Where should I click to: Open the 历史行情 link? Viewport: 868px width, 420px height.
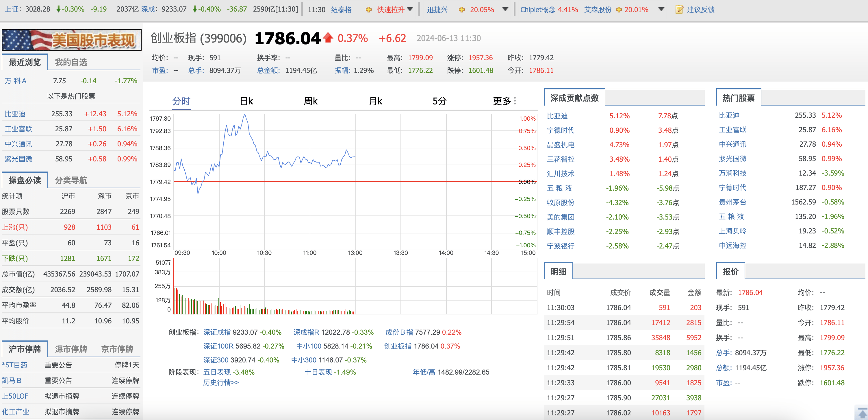pos(220,383)
